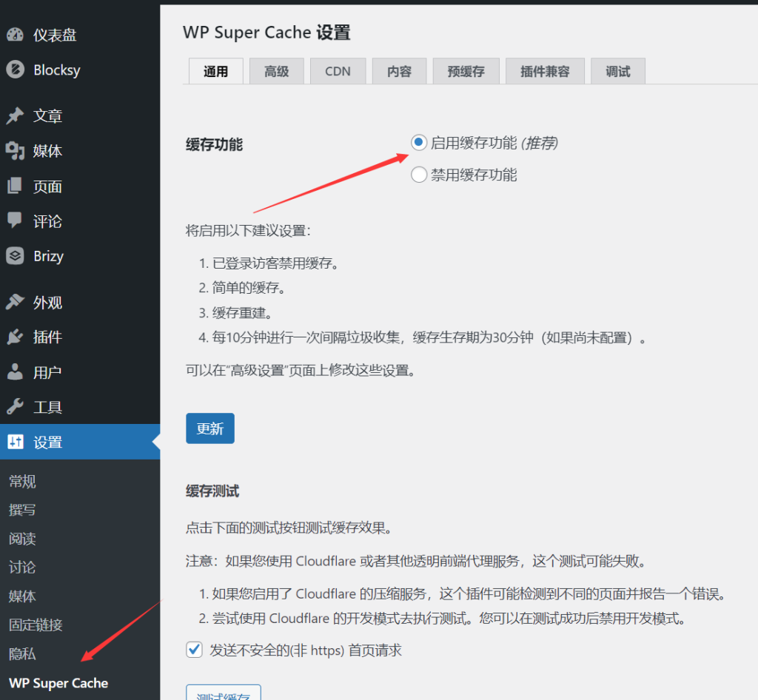This screenshot has width=758, height=700.
Task: Click the Pages icon in sidebar
Action: (x=15, y=186)
